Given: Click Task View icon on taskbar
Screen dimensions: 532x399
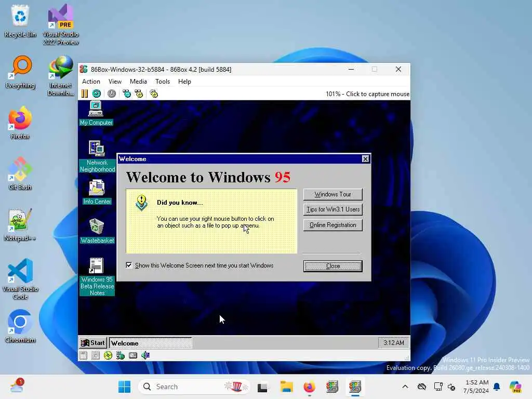Looking at the screenshot, I should (262, 387).
